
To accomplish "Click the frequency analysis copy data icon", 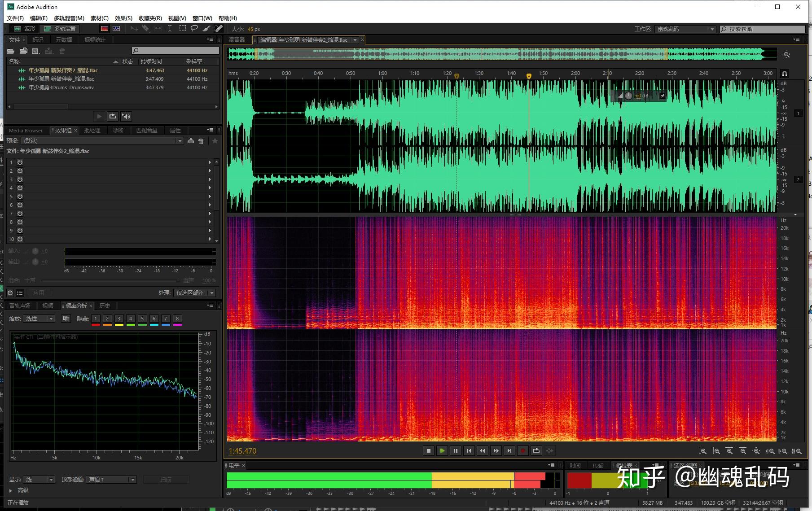I will (66, 319).
